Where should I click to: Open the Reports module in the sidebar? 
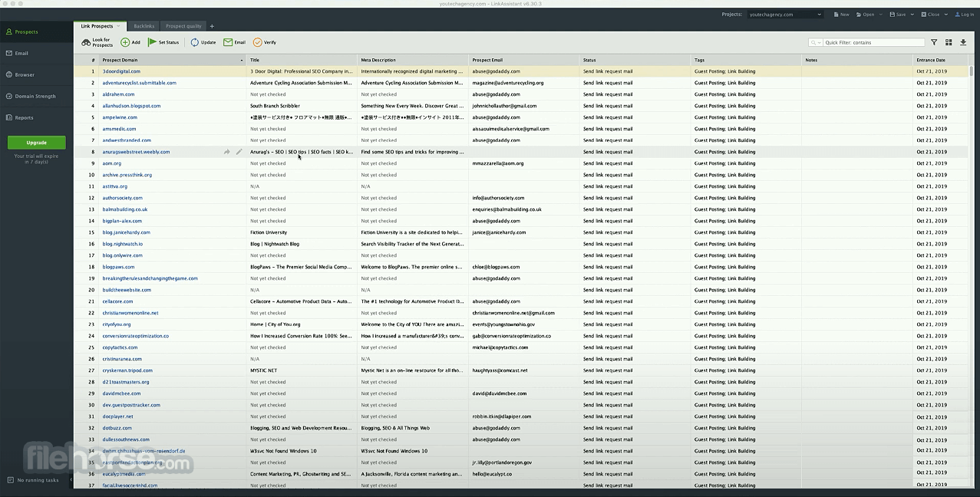[x=36, y=117]
